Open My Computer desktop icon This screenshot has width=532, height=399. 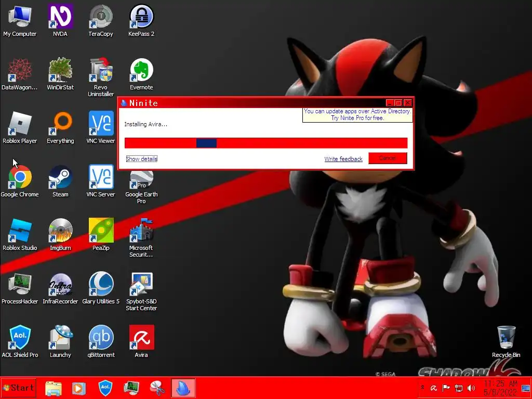20,20
